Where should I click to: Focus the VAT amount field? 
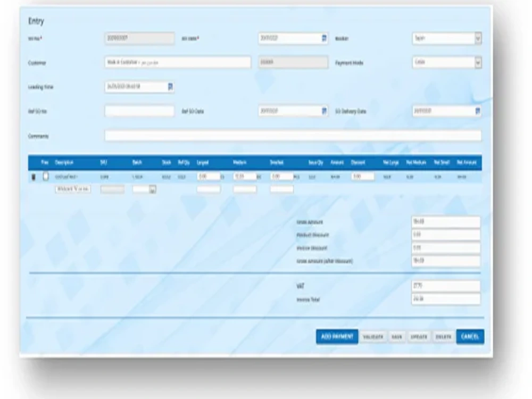[x=446, y=286]
